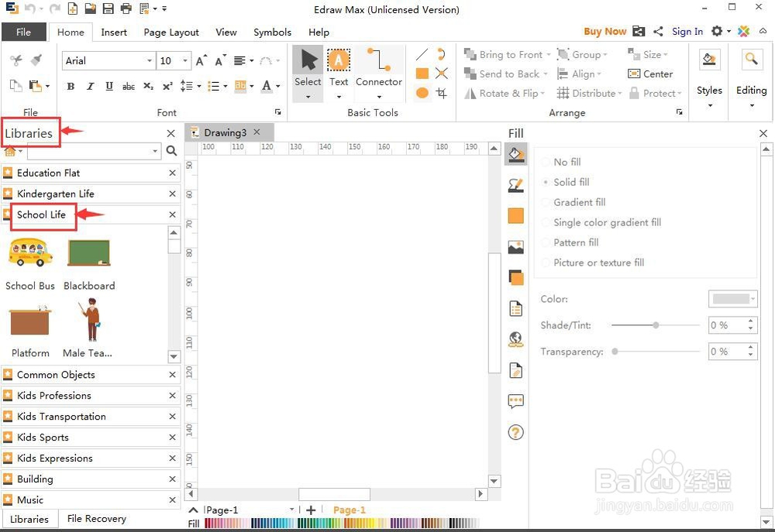Open the Hyperlink globe panel icon

point(516,339)
